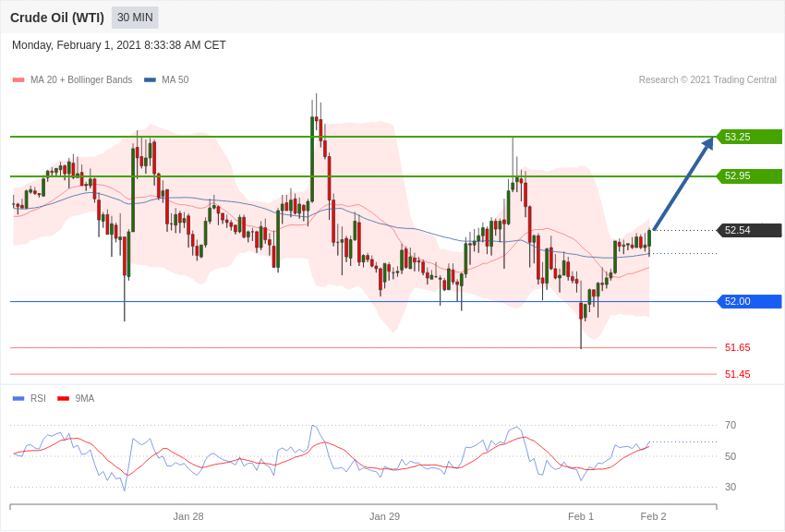Click the RSI 50 axis label

point(731,456)
